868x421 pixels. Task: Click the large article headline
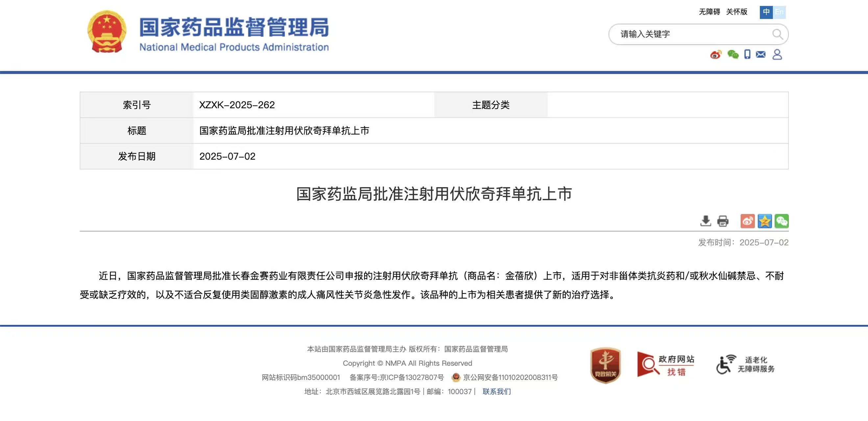[x=434, y=194]
